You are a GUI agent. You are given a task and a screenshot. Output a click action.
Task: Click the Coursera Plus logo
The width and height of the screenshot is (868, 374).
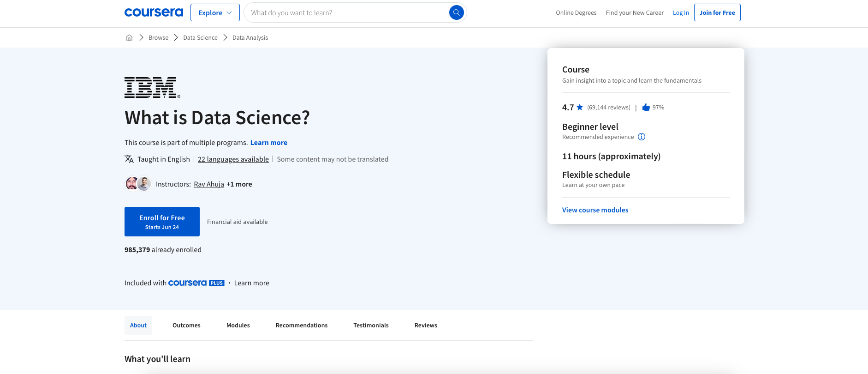click(x=196, y=283)
